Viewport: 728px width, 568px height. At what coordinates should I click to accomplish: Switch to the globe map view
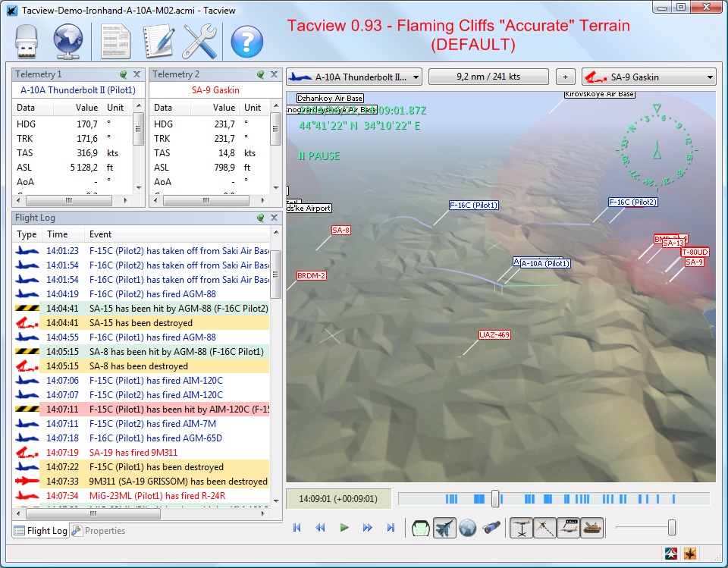click(468, 528)
